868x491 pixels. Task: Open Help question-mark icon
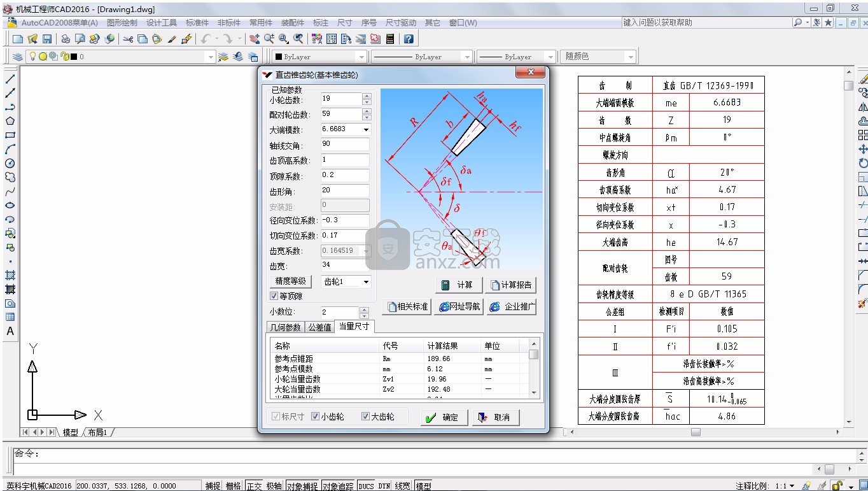point(409,39)
